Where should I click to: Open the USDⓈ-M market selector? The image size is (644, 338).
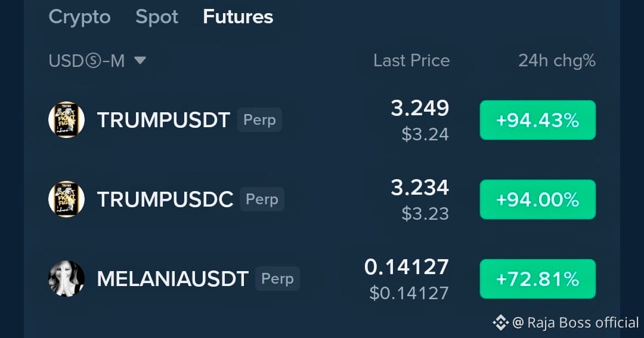(x=97, y=61)
